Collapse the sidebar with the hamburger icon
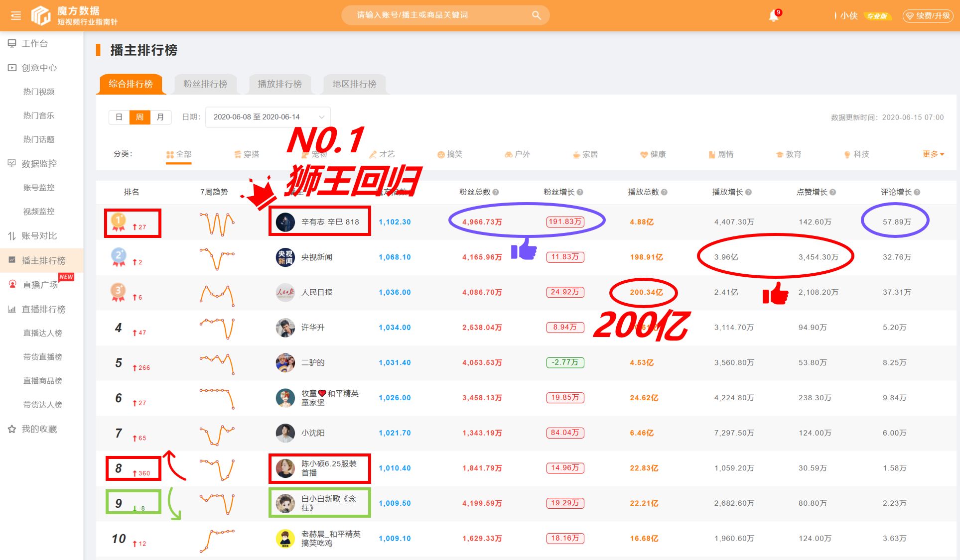The height and width of the screenshot is (560, 960). pyautogui.click(x=15, y=15)
